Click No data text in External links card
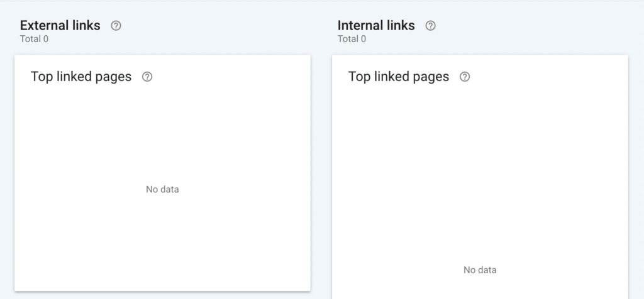This screenshot has height=299, width=644. tap(163, 190)
